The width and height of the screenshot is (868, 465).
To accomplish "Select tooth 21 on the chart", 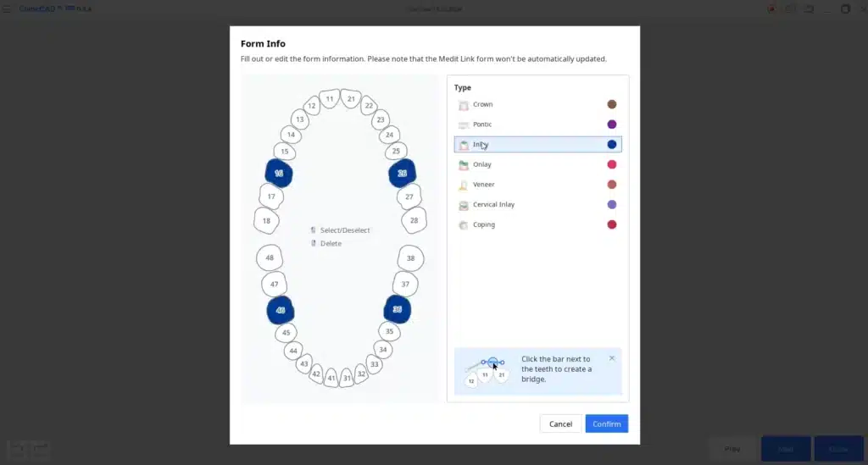I will pyautogui.click(x=351, y=99).
